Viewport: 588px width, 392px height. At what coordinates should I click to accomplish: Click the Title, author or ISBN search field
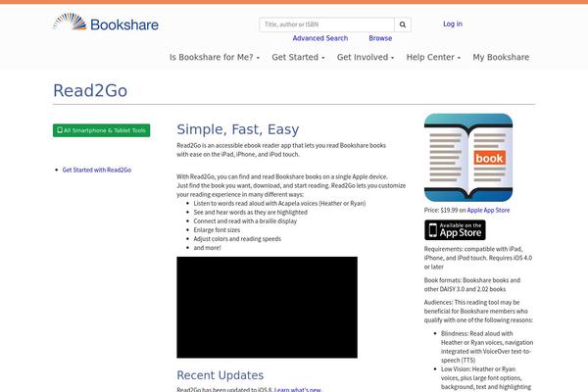pyautogui.click(x=326, y=24)
